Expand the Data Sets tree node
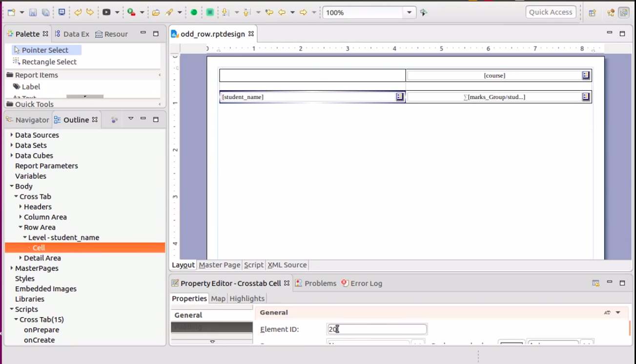Screen dimensions: 636x364 pyautogui.click(x=12, y=145)
